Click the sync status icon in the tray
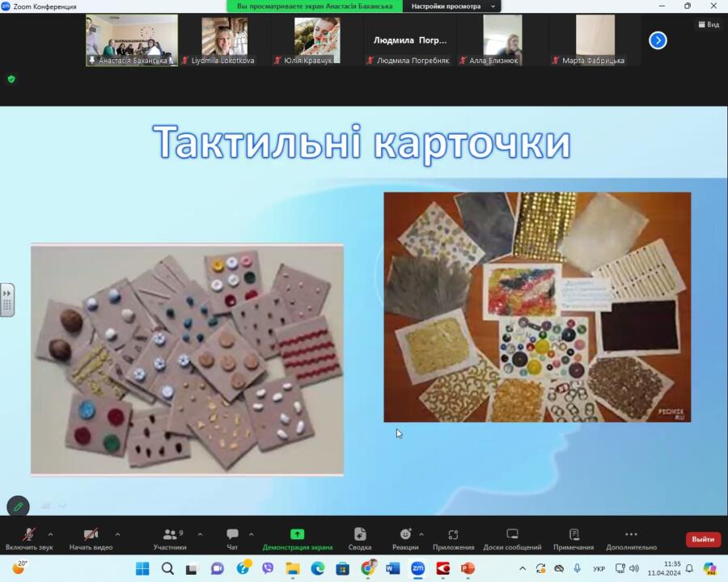This screenshot has width=728, height=582. click(x=540, y=568)
